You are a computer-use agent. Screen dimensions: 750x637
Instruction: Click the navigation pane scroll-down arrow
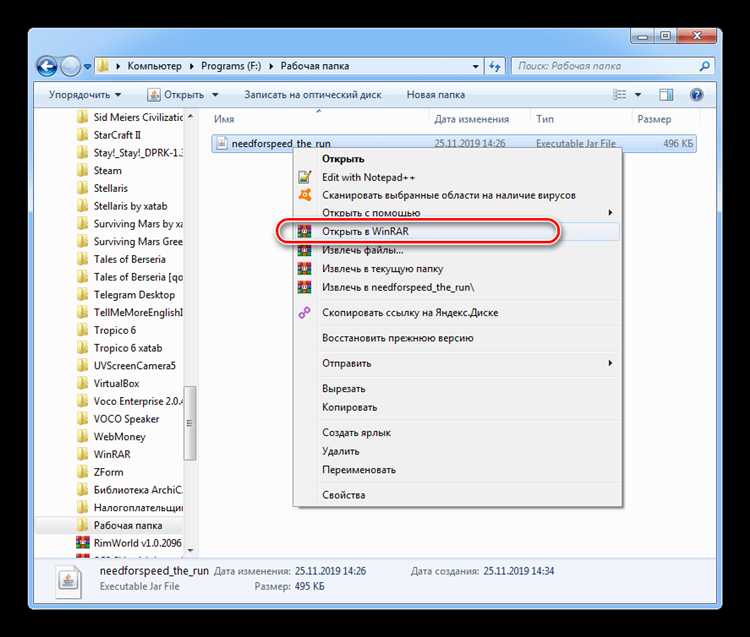click(x=190, y=550)
